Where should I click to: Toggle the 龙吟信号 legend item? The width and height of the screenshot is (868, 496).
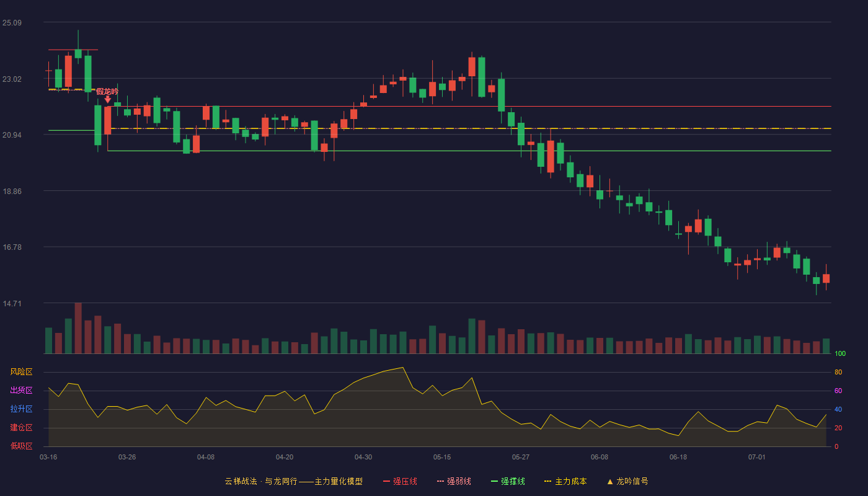pos(627,481)
